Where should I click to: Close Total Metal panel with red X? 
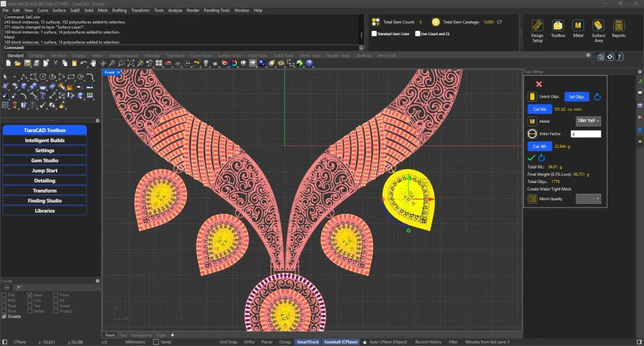click(x=538, y=84)
